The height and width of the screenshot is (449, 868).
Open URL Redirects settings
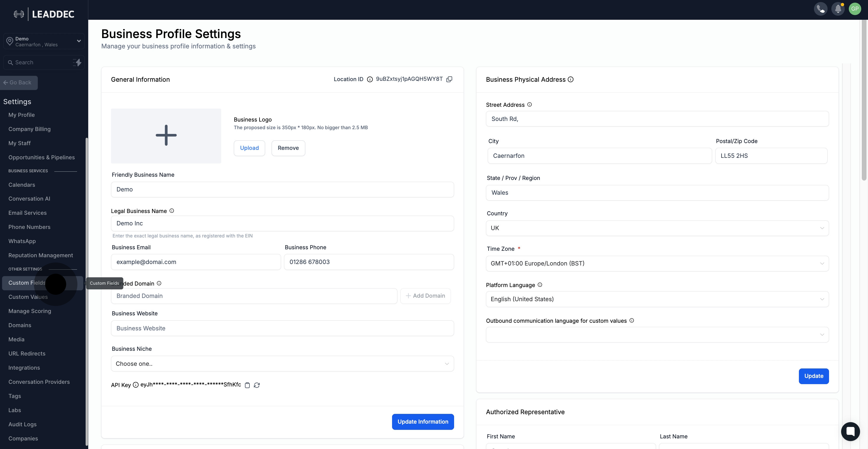pos(27,354)
